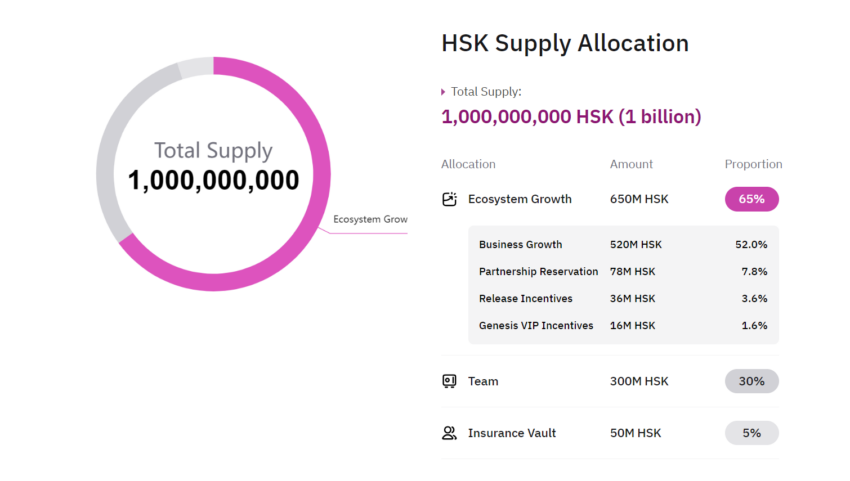Viewport: 850px width, 481px height.
Task: Click the pink 65% proportion badge
Action: click(751, 199)
